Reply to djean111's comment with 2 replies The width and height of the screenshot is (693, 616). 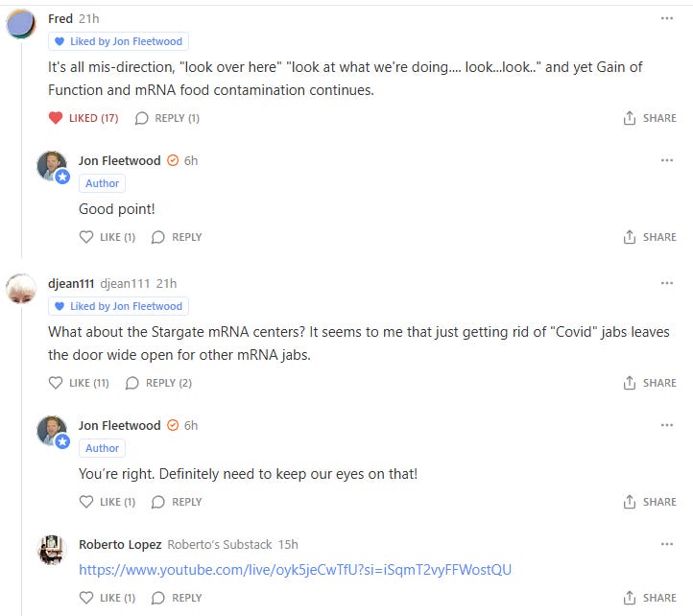158,383
